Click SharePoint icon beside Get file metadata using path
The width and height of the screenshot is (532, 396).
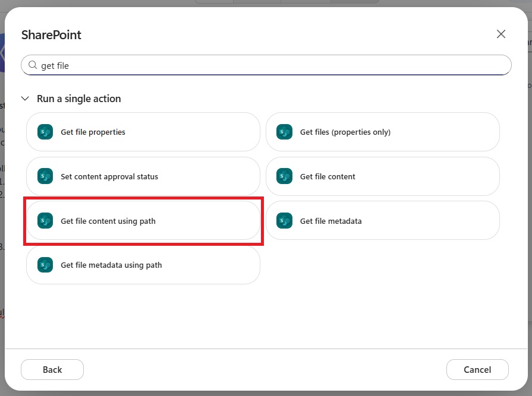click(45, 265)
